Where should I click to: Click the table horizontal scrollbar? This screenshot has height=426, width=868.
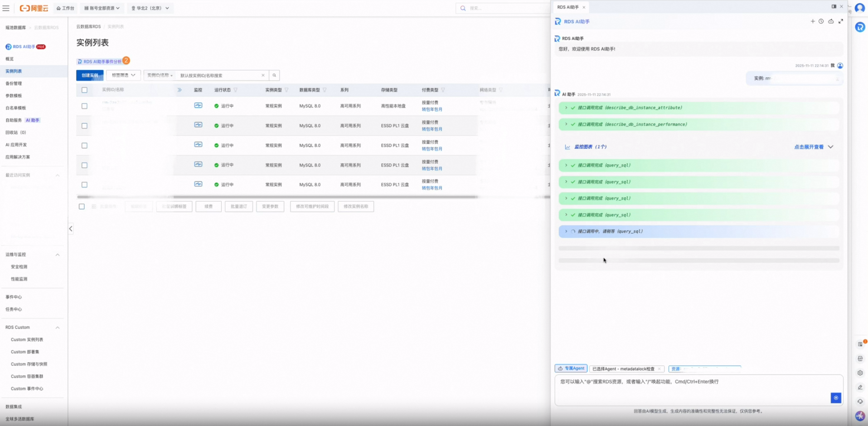(x=277, y=197)
